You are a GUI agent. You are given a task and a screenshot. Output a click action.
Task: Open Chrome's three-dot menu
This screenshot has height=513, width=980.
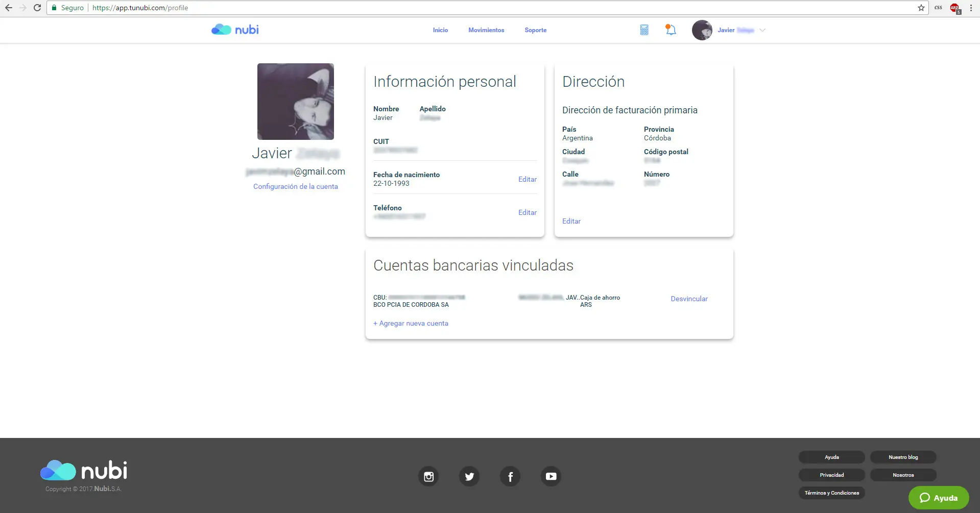[970, 8]
